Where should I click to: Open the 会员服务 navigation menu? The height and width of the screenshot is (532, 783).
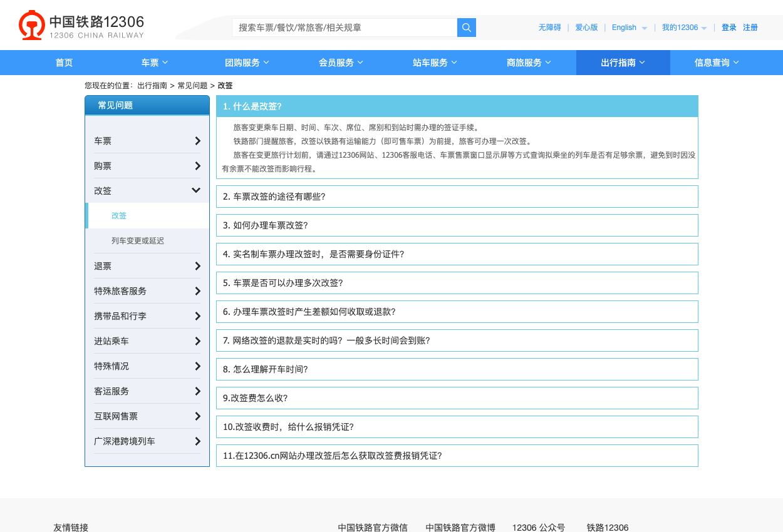[341, 63]
